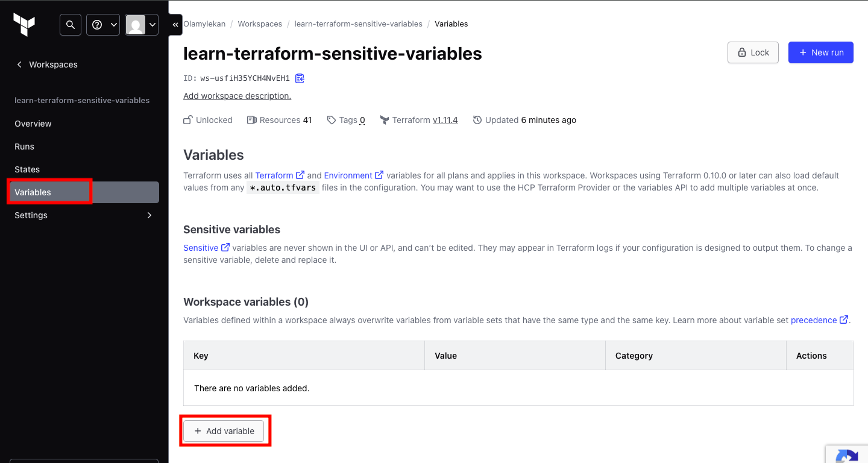Open the Terraform variables documentation link

pyautogui.click(x=280, y=175)
